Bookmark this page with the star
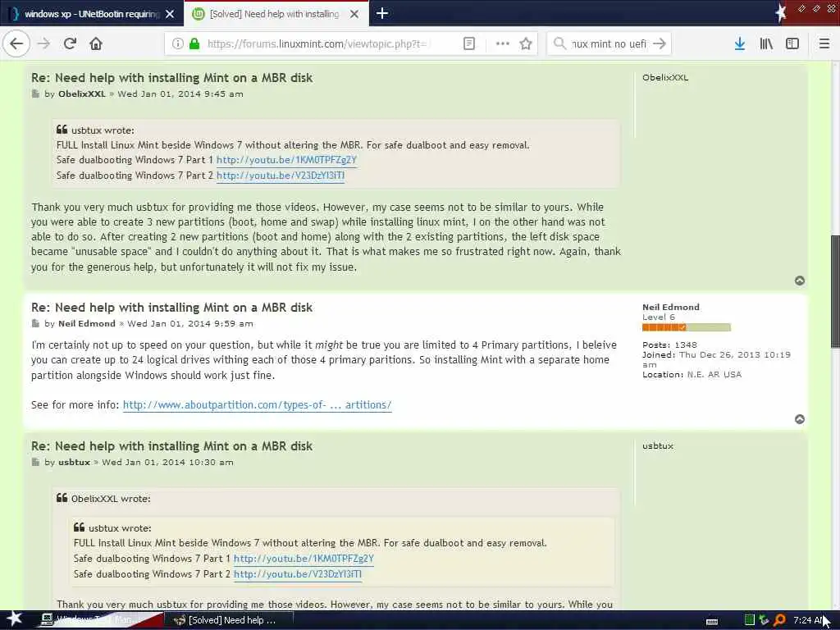This screenshot has height=630, width=840. pos(526,43)
